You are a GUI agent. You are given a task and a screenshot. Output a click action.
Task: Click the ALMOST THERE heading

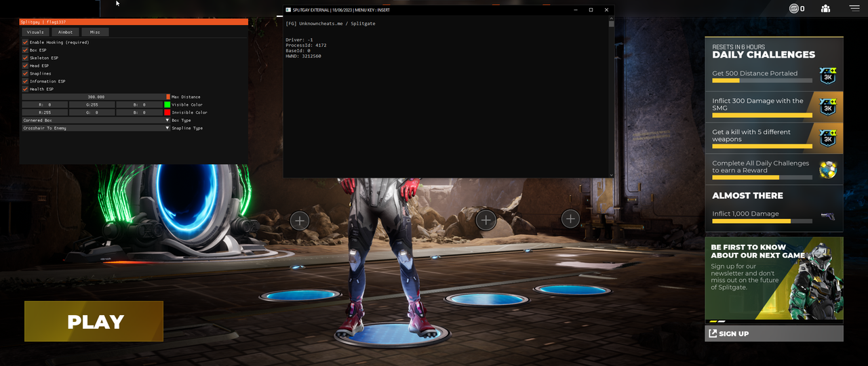coord(747,195)
